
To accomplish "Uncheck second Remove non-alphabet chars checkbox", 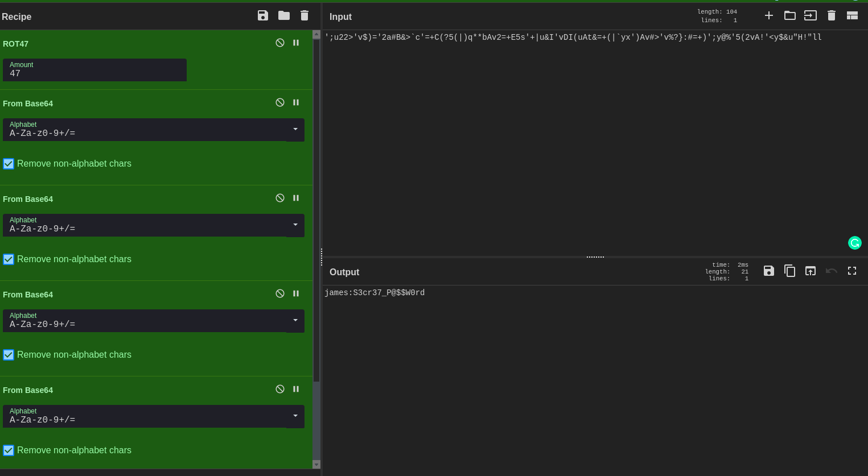I will coord(9,259).
